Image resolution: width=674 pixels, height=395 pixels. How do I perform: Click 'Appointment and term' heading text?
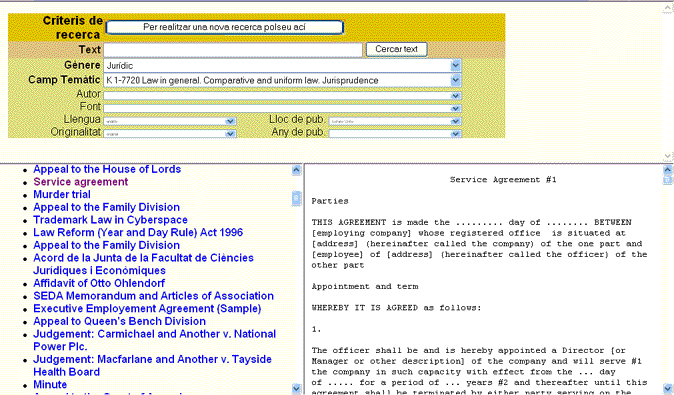pos(365,287)
